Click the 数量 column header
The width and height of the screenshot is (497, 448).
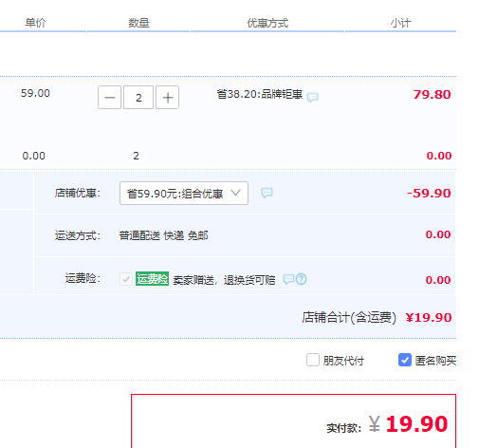tap(138, 23)
